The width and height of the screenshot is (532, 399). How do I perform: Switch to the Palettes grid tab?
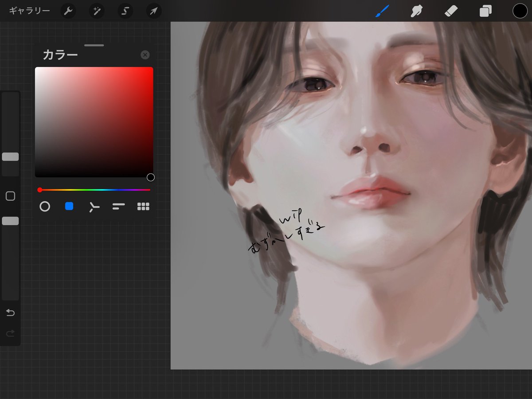pos(143,206)
